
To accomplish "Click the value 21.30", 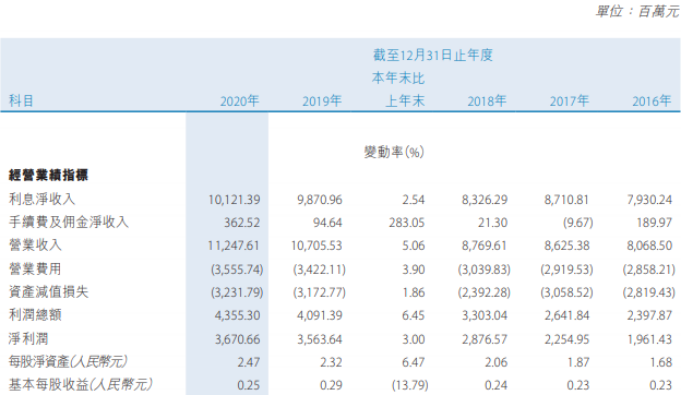I will coord(492,223).
